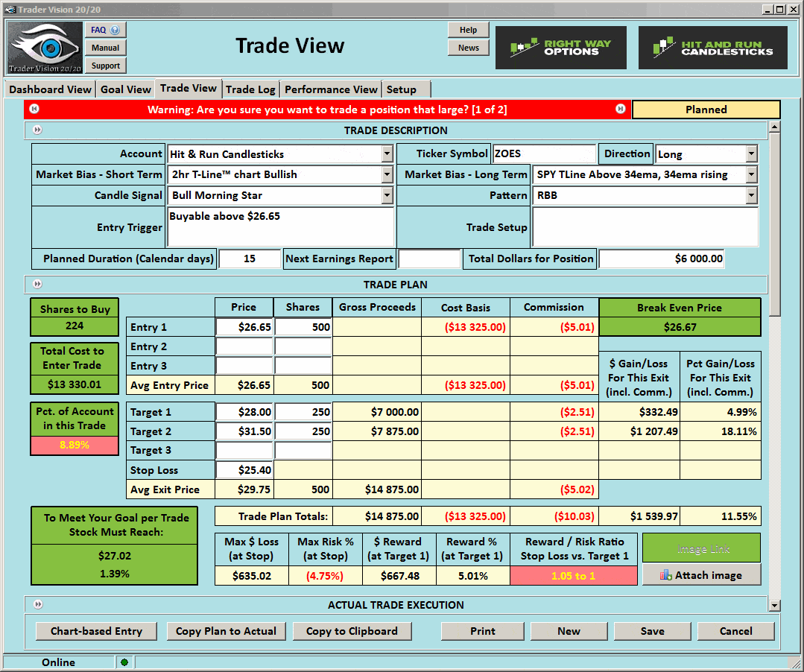Open the Market Bias Long Term dropdown
Image resolution: width=804 pixels, height=672 pixels.
click(x=751, y=175)
